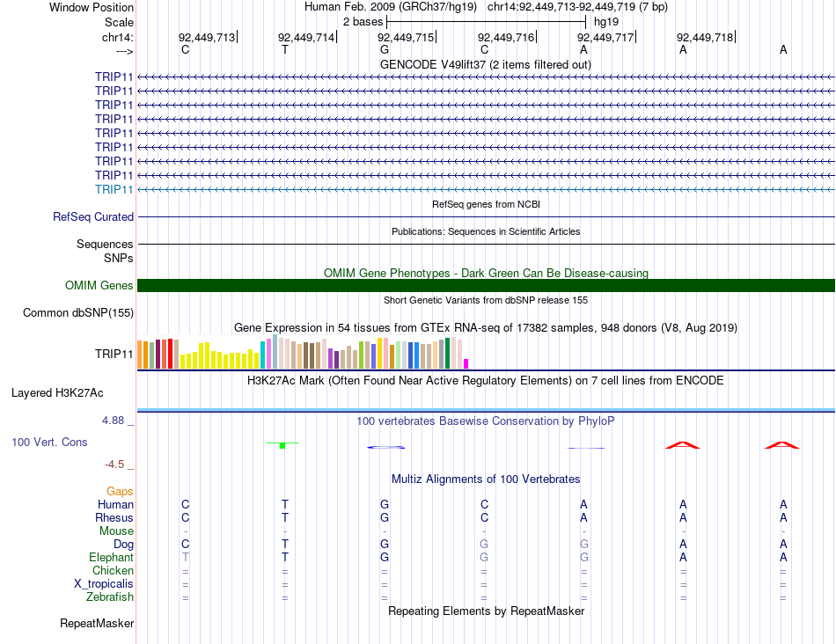Click the -4.5 PhyloP lower scale value
This screenshot has height=644, width=836.
[114, 465]
